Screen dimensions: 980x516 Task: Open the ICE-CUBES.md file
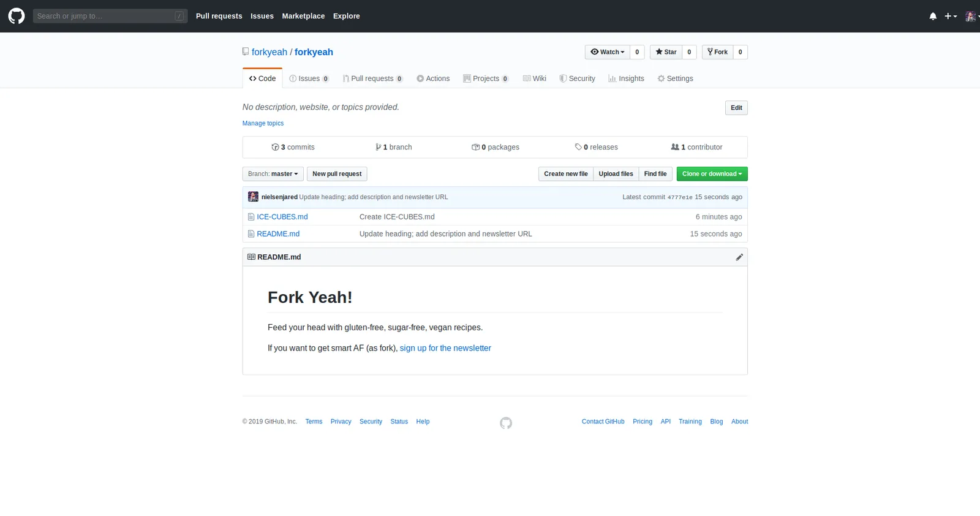pyautogui.click(x=282, y=217)
